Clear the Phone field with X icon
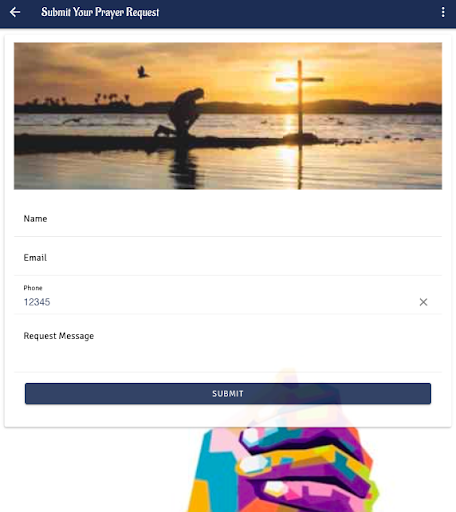The image size is (456, 512). (423, 302)
